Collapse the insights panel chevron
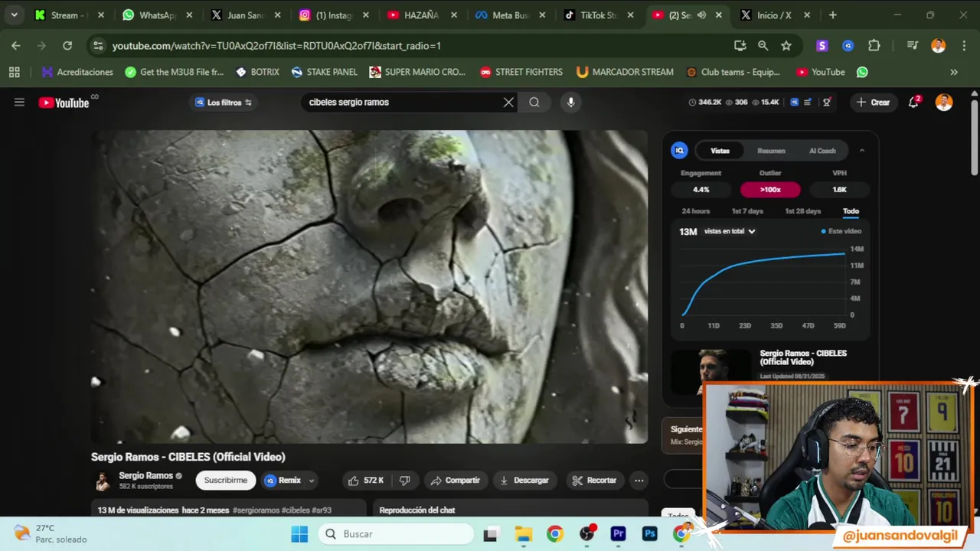This screenshot has height=551, width=980. [x=861, y=151]
